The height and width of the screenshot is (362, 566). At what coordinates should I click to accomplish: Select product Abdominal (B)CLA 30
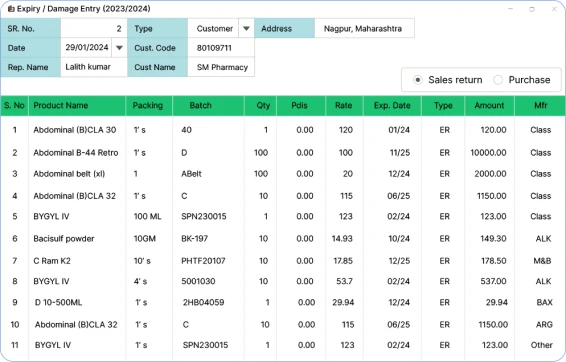pyautogui.click(x=75, y=130)
